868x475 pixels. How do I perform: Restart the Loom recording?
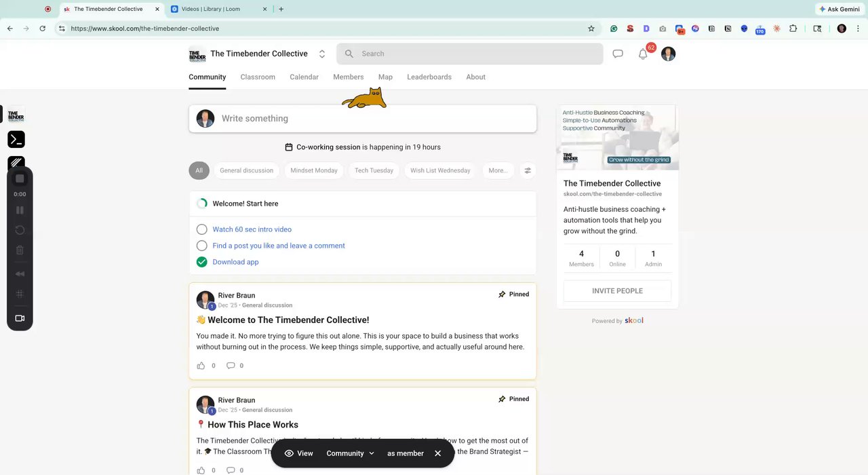point(20,230)
